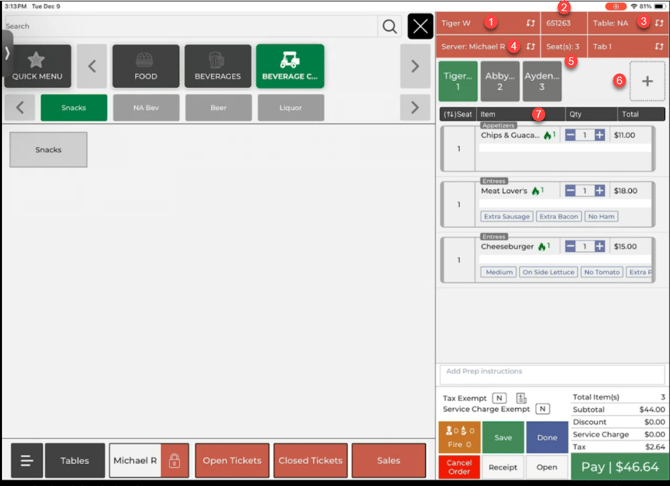
Task: Click swap icon next to Tiger W
Action: click(530, 21)
